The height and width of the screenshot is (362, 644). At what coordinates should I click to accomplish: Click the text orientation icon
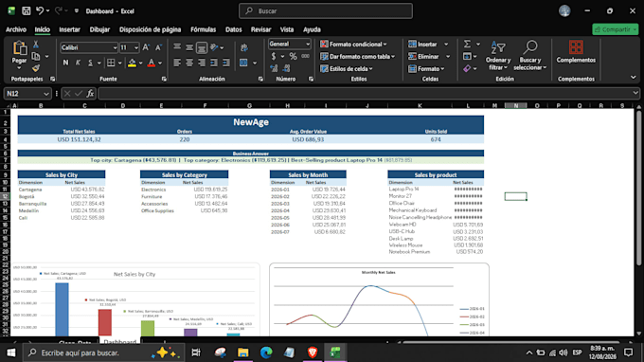point(214,47)
